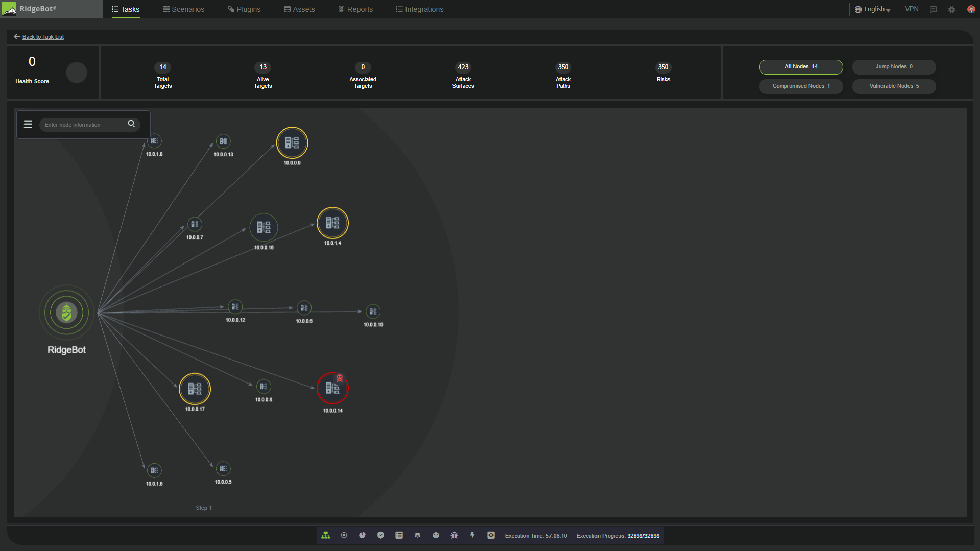Select the node 10.0.0.6
Image resolution: width=980 pixels, height=551 pixels.
tap(304, 308)
